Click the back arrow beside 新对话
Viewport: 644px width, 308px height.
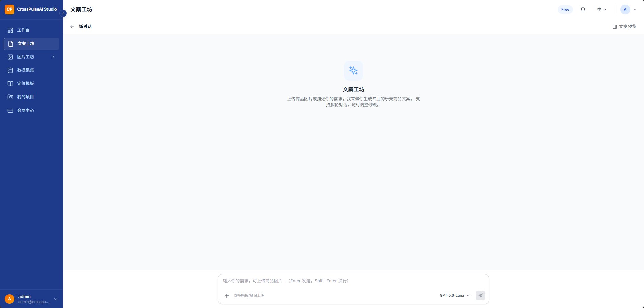72,27
